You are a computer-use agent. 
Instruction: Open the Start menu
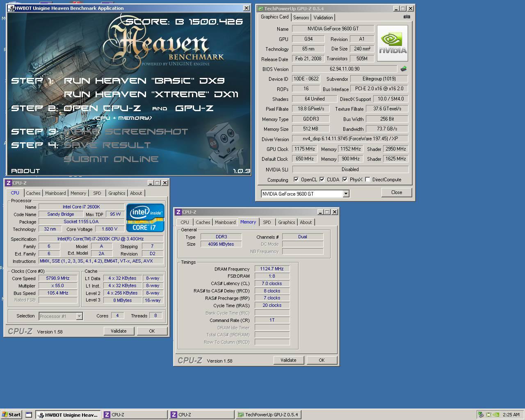[11, 415]
